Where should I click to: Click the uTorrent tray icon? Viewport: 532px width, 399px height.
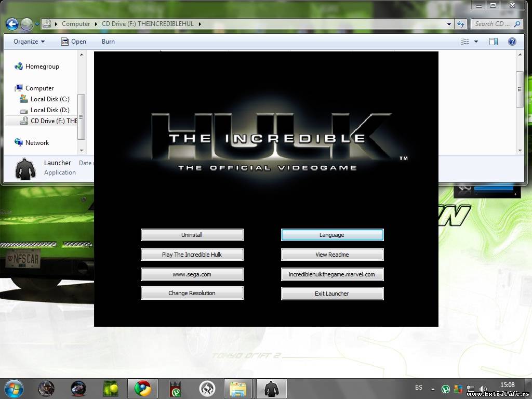pyautogui.click(x=445, y=389)
